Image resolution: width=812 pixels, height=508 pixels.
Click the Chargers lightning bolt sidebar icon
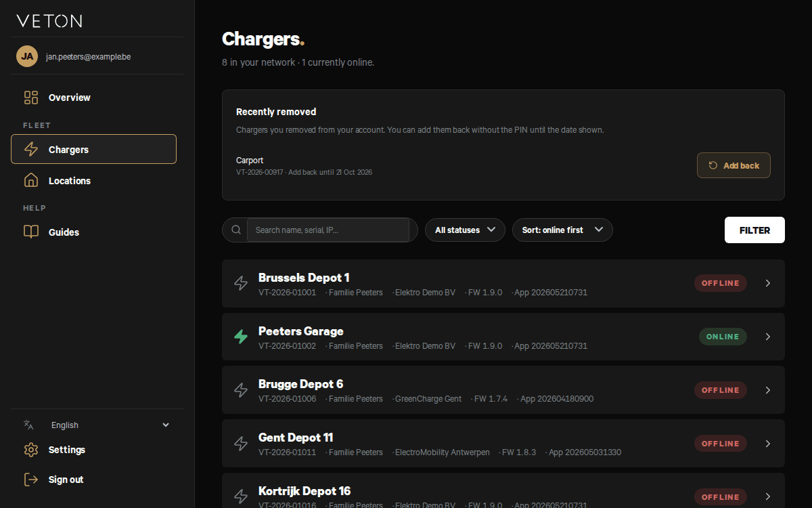31,150
